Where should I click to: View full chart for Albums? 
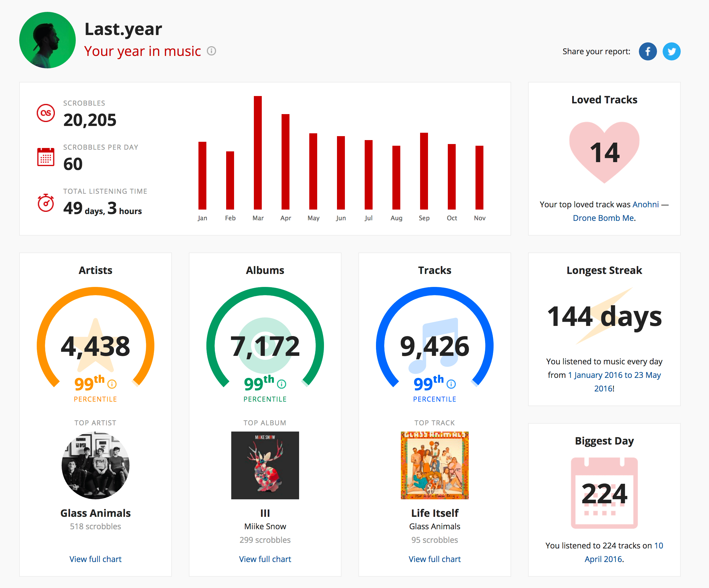265,559
